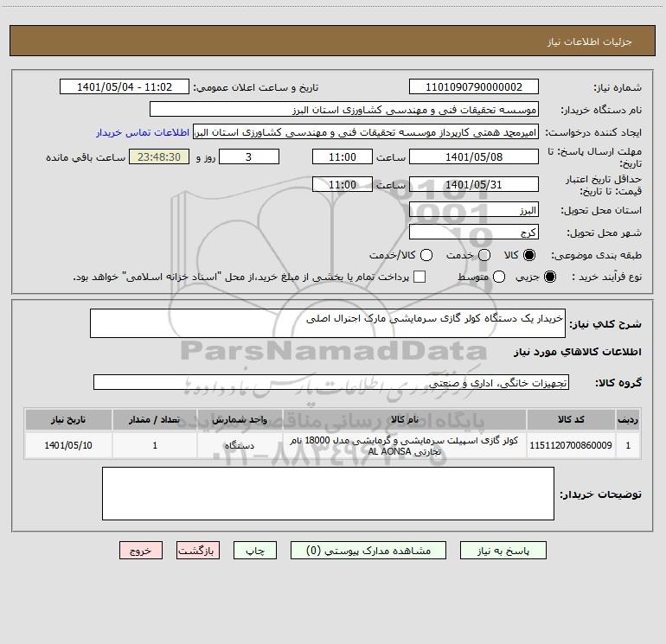Screen dimensions: 666x644
Task: Click the پاسخ به نیاز button
Action: (x=503, y=551)
